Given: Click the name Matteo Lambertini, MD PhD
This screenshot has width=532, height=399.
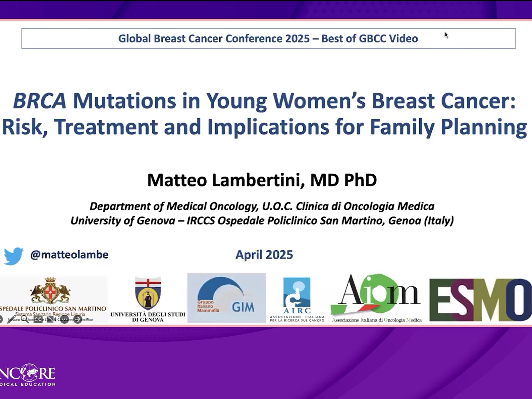Looking at the screenshot, I should click(x=262, y=180).
